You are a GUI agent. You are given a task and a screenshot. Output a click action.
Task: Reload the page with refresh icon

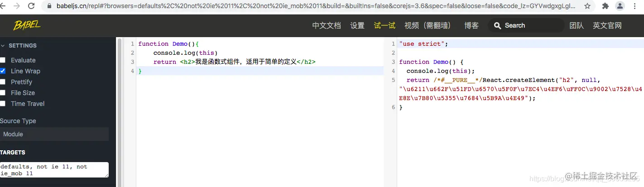pyautogui.click(x=31, y=6)
